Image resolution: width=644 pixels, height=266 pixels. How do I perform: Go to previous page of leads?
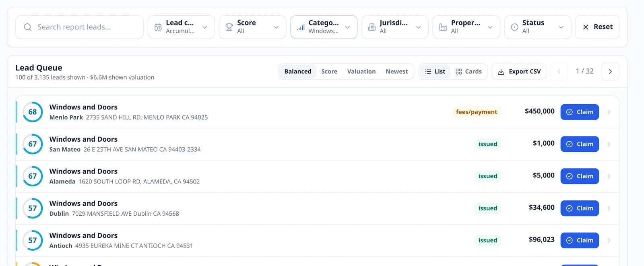click(x=559, y=72)
